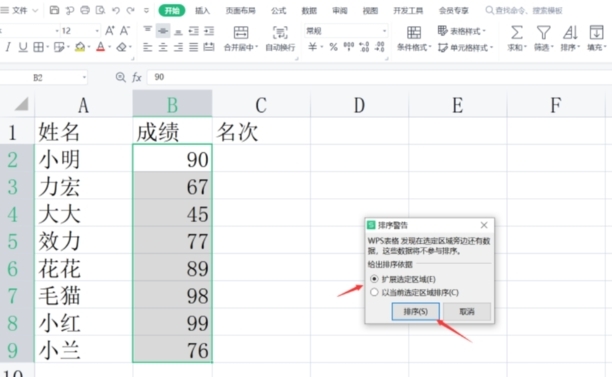
Task: Click the Sort (S) button in dialog
Action: point(416,311)
